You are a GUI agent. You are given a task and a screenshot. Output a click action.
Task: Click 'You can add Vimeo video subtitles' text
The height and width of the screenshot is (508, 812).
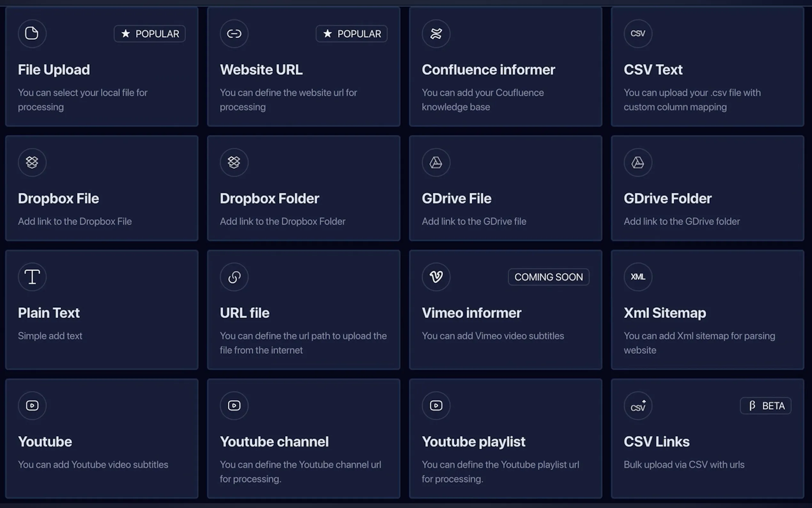click(x=493, y=336)
